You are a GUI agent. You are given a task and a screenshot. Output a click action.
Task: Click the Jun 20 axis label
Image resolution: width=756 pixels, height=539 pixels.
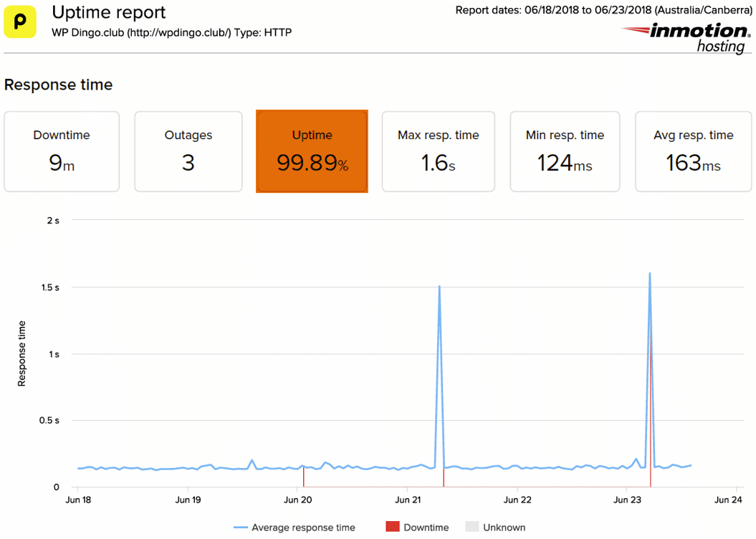click(x=297, y=500)
